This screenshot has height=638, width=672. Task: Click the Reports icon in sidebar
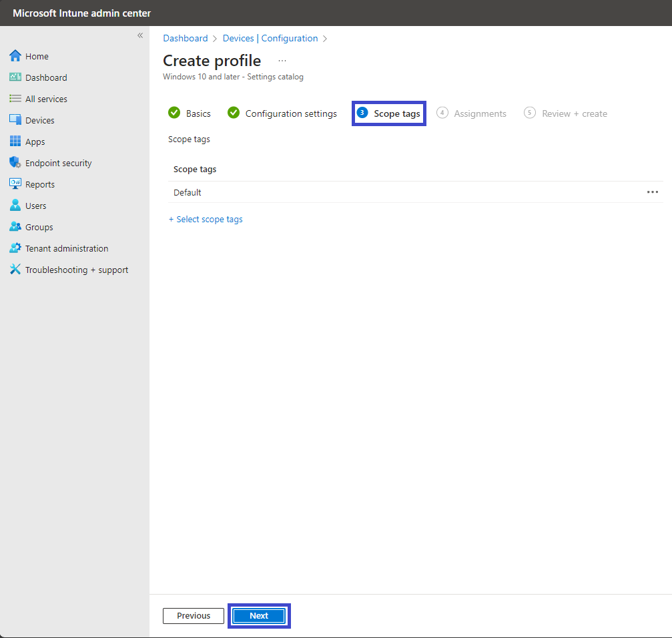[15, 184]
